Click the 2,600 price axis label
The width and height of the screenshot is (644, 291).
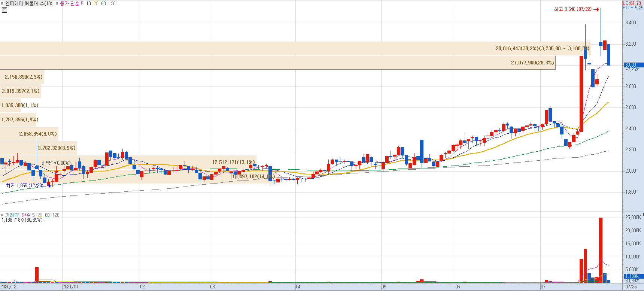[631, 107]
